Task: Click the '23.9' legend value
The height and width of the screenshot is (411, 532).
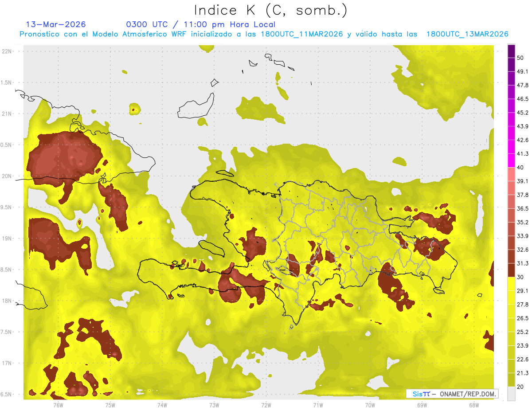Action: (x=523, y=346)
